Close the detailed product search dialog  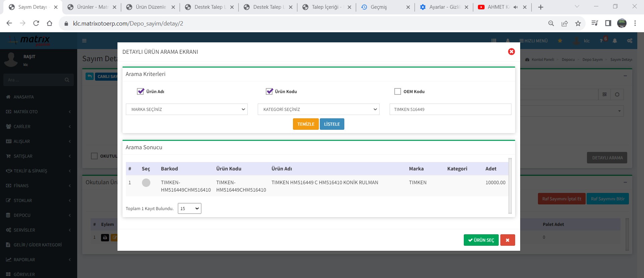point(511,51)
